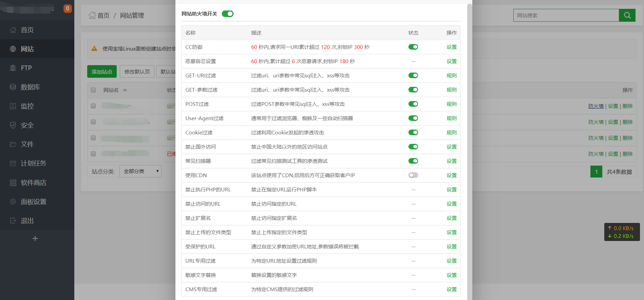Click the warning triangle icon in the notice

[94, 49]
